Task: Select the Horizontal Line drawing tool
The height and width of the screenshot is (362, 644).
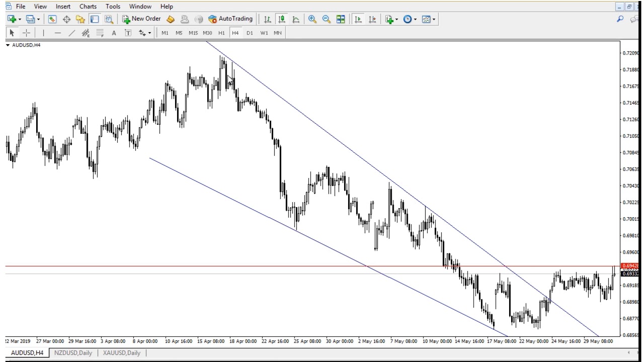Action: (x=57, y=33)
